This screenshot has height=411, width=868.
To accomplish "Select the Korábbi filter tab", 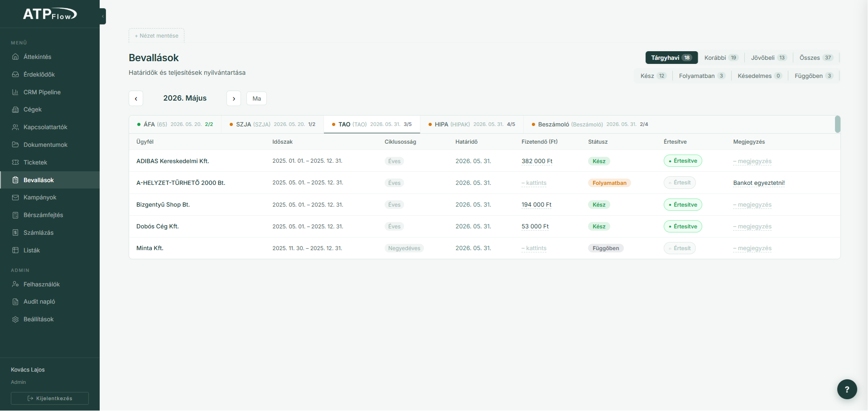I will [721, 58].
